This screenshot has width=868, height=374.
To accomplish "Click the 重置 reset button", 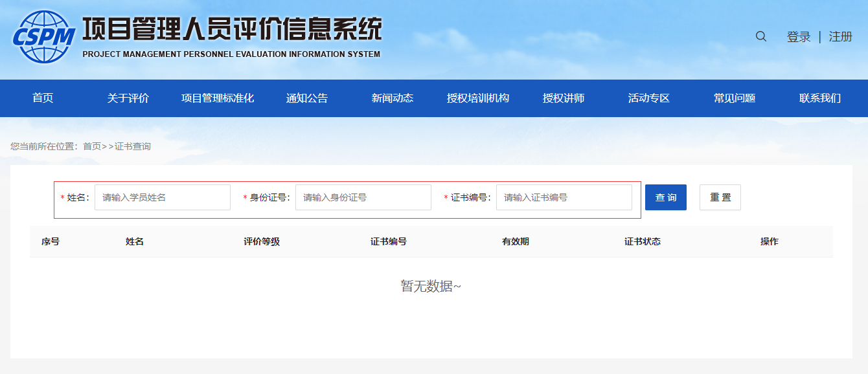I will (720, 197).
